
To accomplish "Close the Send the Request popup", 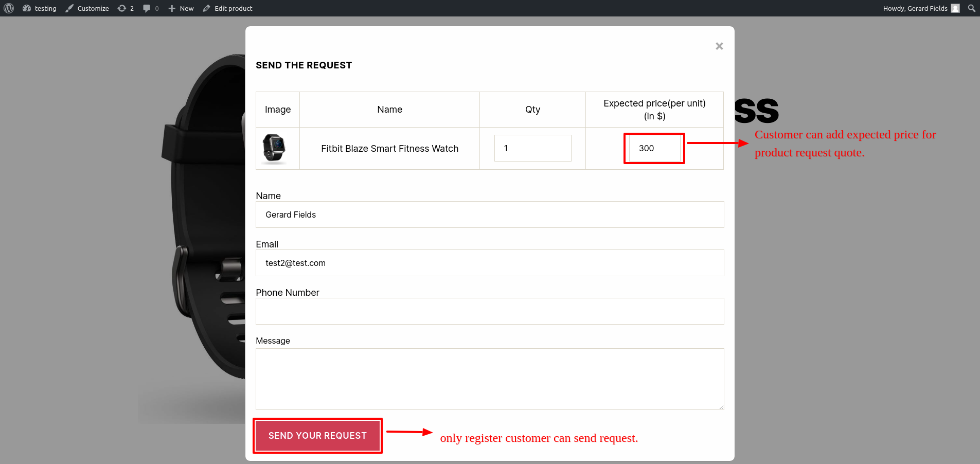I will [x=719, y=46].
